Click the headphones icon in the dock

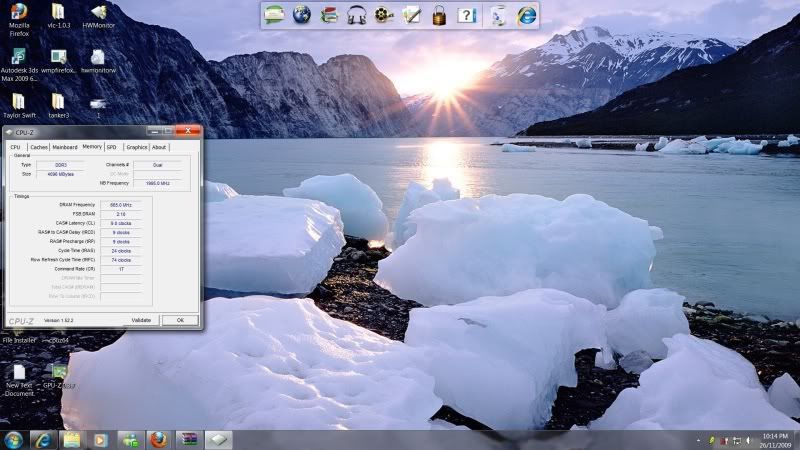point(357,15)
